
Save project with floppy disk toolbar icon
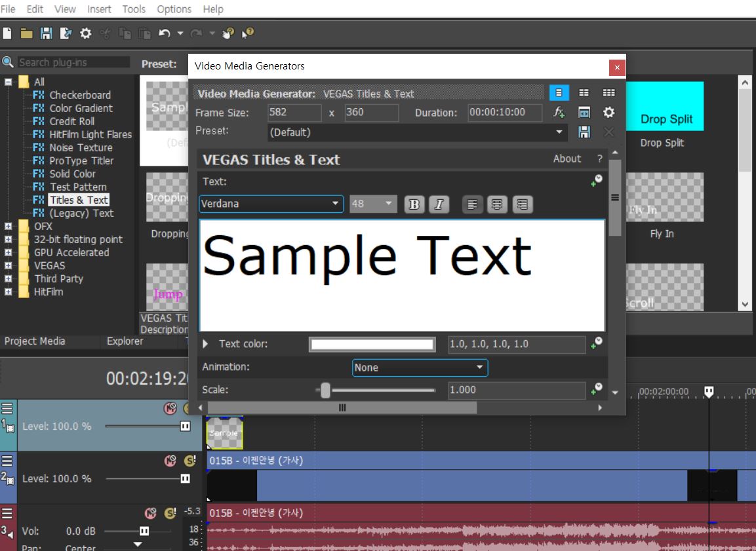(x=47, y=33)
